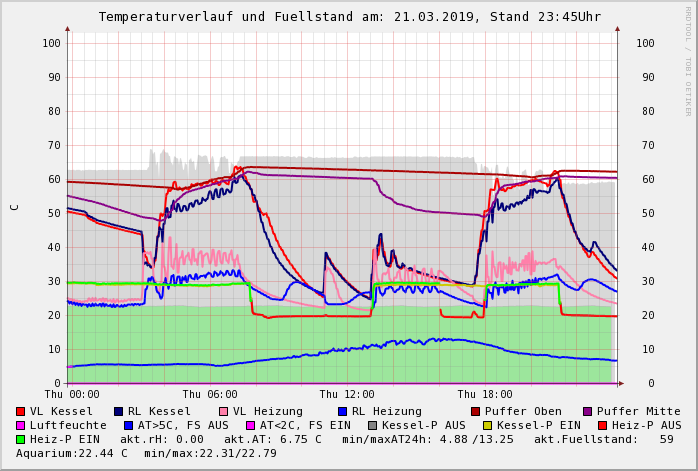Click the gray Kessel-P AUS legend swatch
698x471 pixels.
click(371, 425)
